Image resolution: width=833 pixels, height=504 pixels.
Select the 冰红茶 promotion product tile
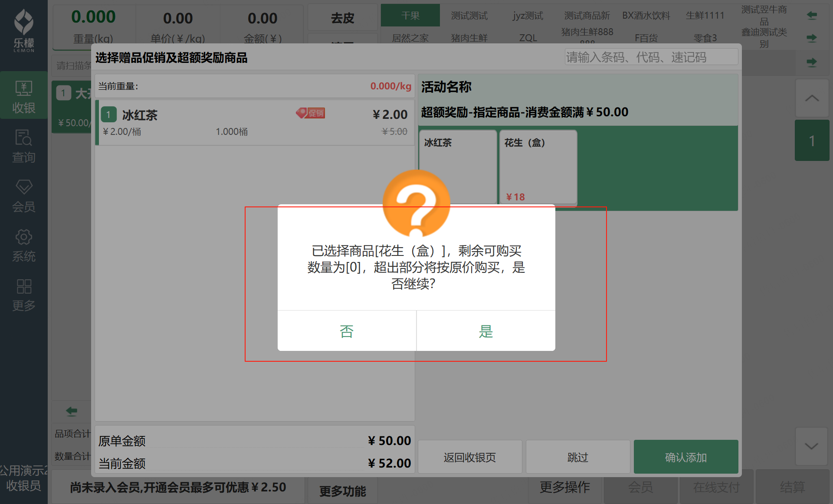tap(458, 167)
